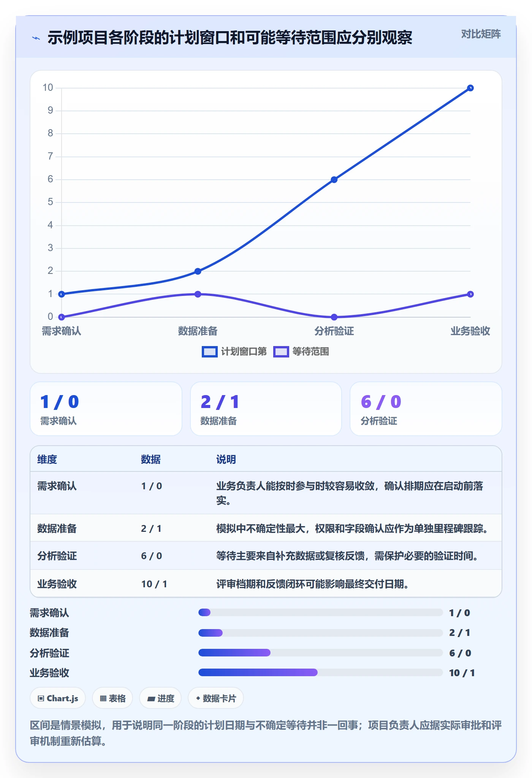Click the Chart.js tag icon
532x778 pixels.
point(41,698)
